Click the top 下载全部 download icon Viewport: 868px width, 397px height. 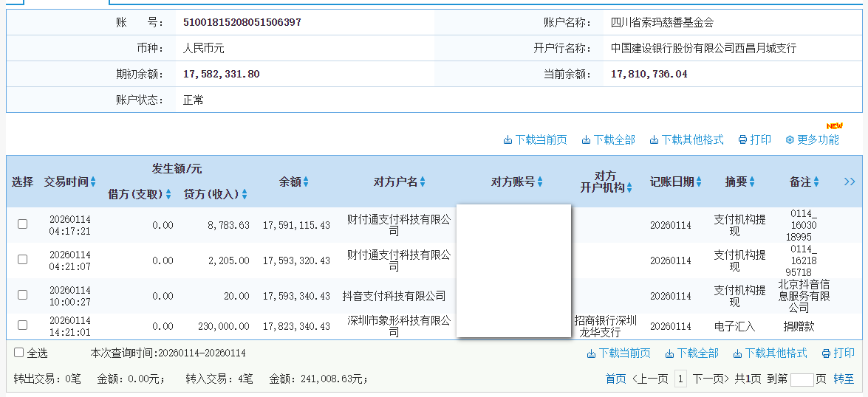click(586, 140)
